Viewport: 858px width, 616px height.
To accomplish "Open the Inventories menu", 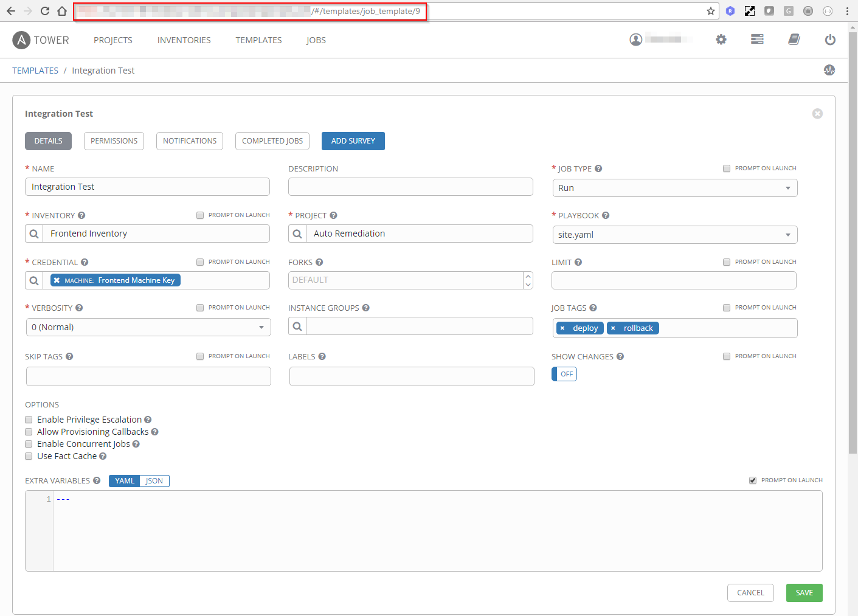I will [184, 40].
